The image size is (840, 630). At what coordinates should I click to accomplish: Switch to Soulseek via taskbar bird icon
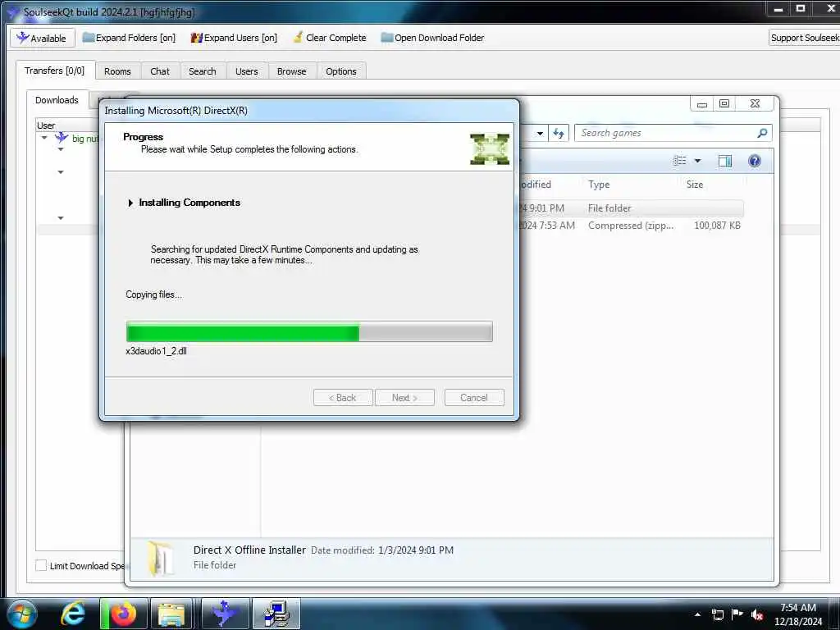click(x=225, y=614)
